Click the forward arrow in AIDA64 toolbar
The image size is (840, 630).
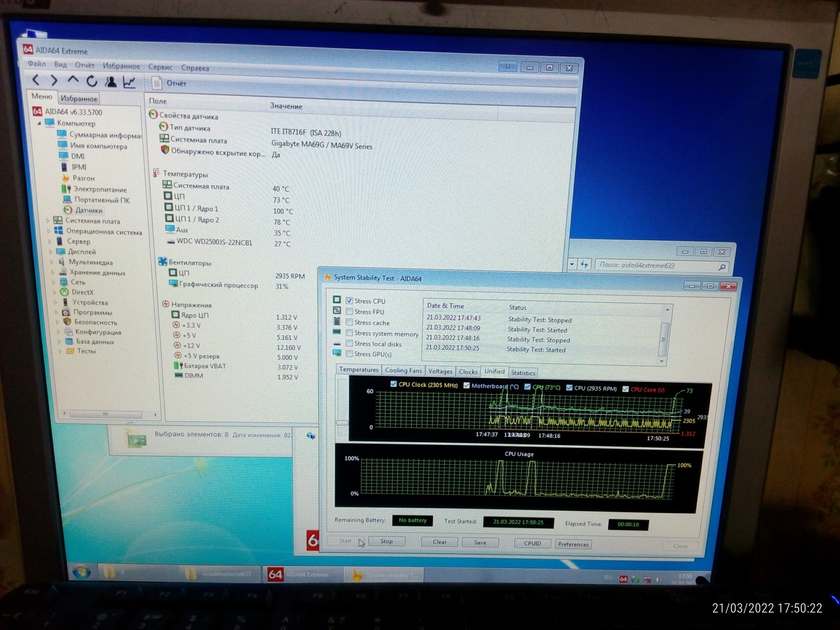tap(54, 80)
